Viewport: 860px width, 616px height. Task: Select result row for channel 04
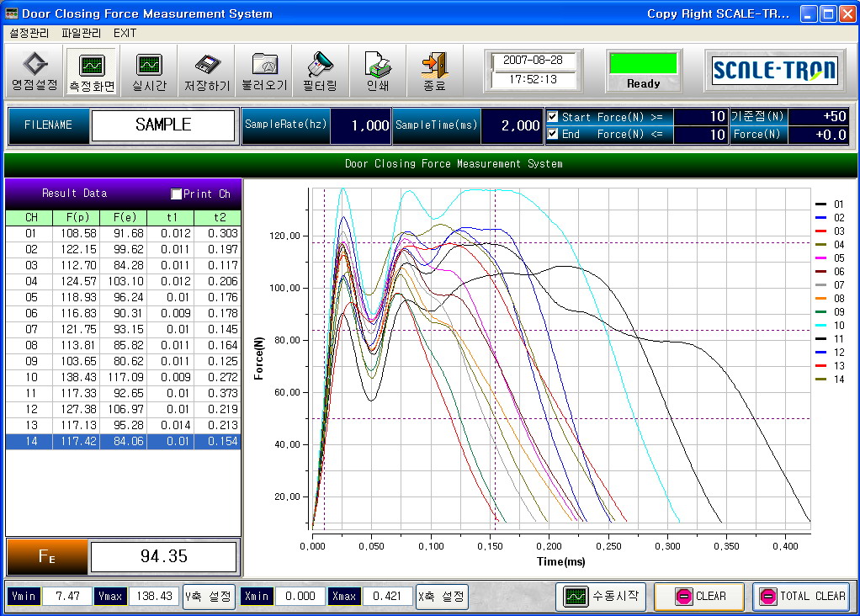123,281
